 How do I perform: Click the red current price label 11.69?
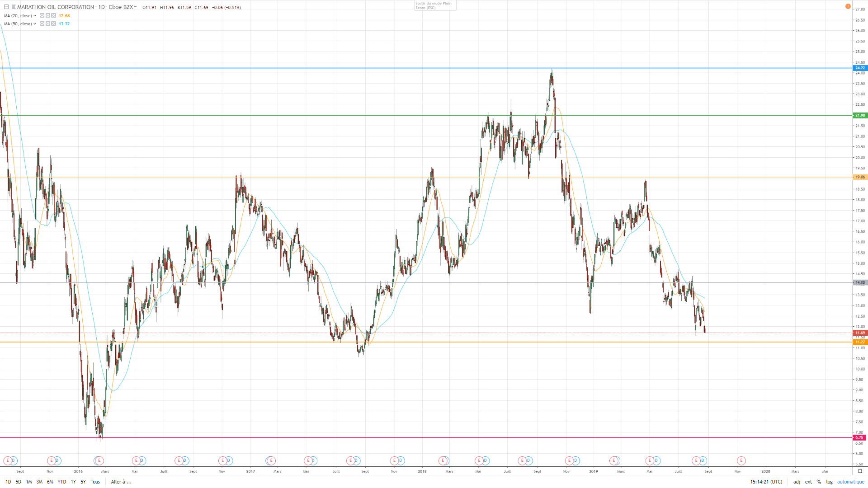(860, 333)
